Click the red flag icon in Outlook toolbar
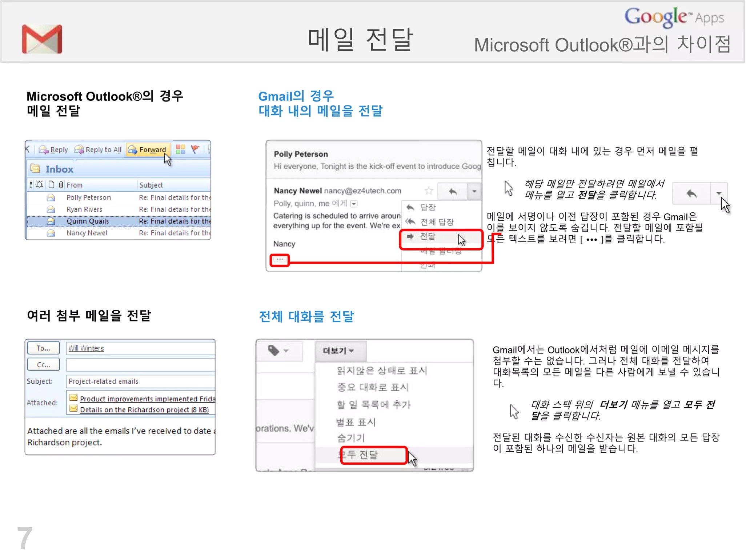The height and width of the screenshot is (560, 746). [x=195, y=149]
